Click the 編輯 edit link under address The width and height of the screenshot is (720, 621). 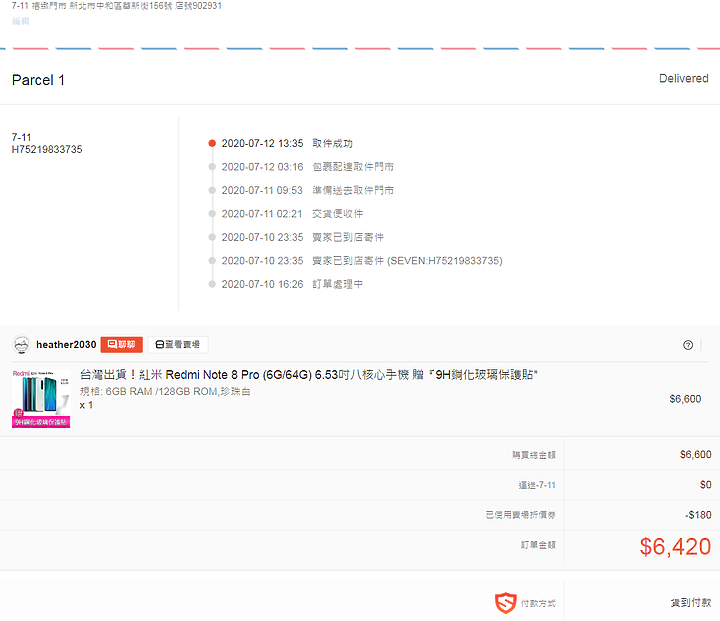click(x=20, y=21)
